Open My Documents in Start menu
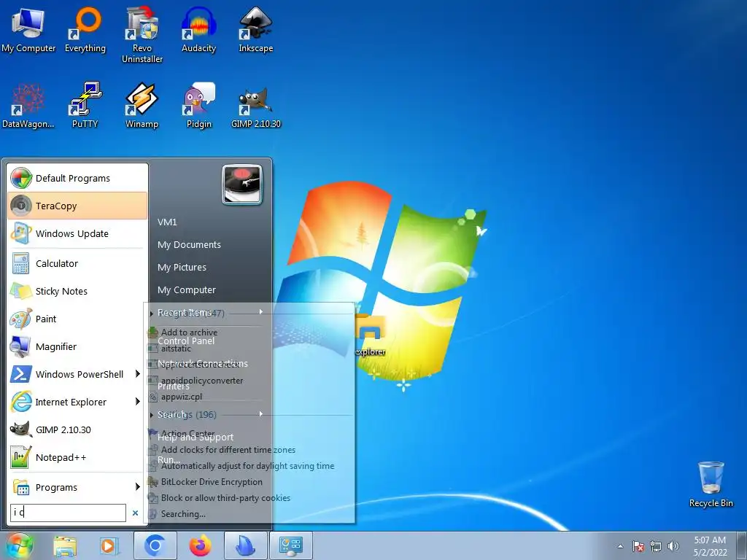The height and width of the screenshot is (560, 747). coord(189,244)
